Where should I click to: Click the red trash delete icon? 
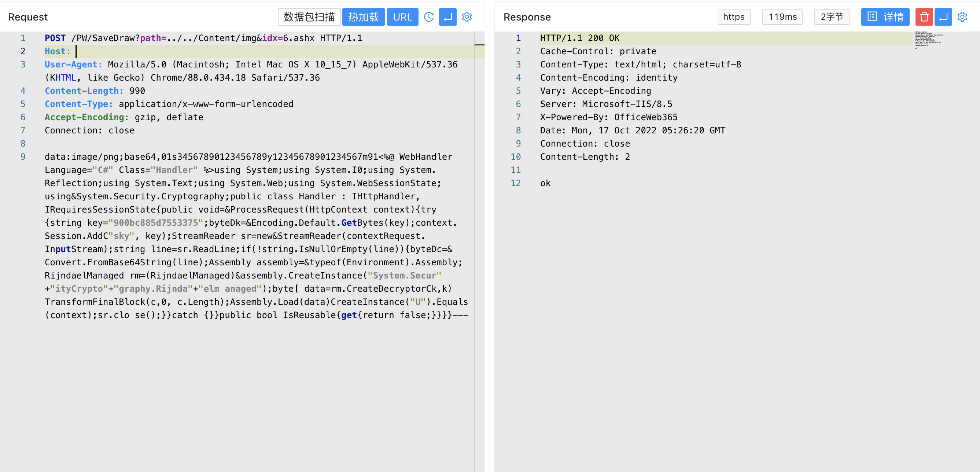click(924, 17)
